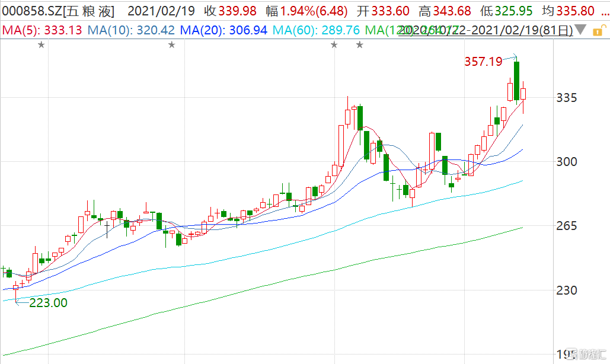Select the low price 325.95

click(513, 11)
